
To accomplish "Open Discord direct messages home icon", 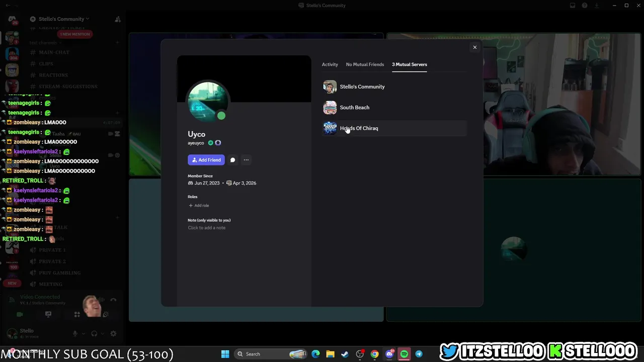I will (12, 20).
